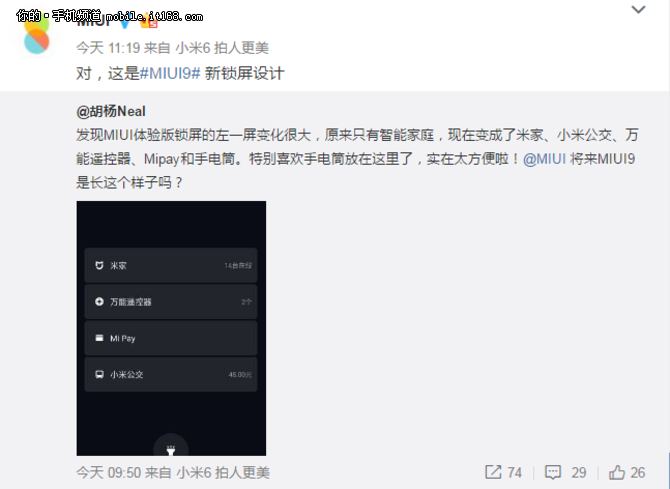Click the repost share icon
This screenshot has height=489, width=670.
493,472
